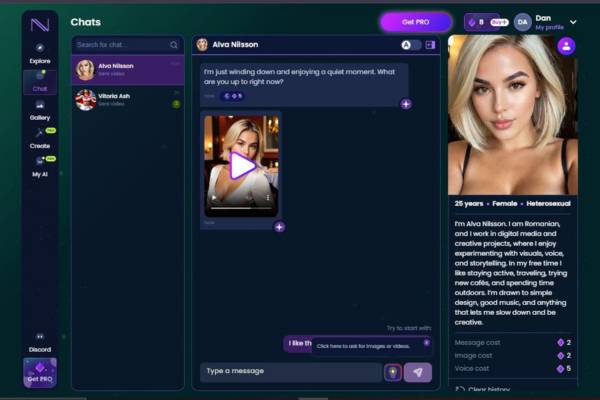Viewport: 600px width, 400px height.
Task: Click the Get PRO button in header
Action: [415, 22]
